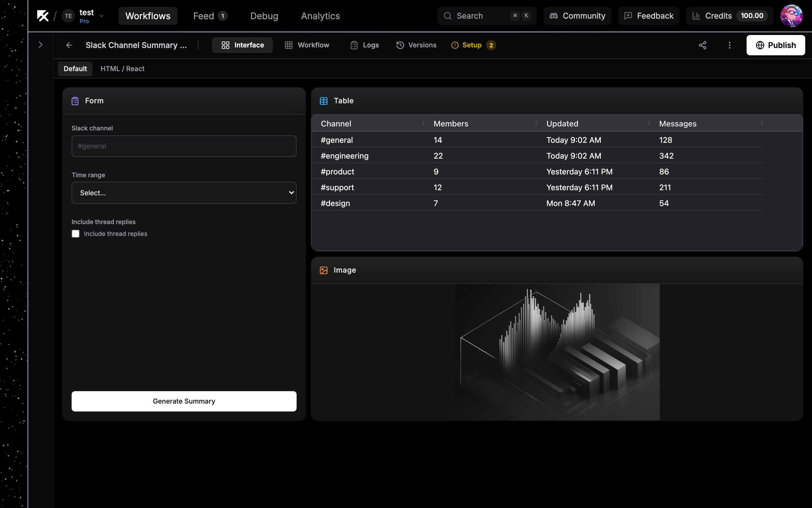
Task: Go back with the arrow icon
Action: point(69,45)
